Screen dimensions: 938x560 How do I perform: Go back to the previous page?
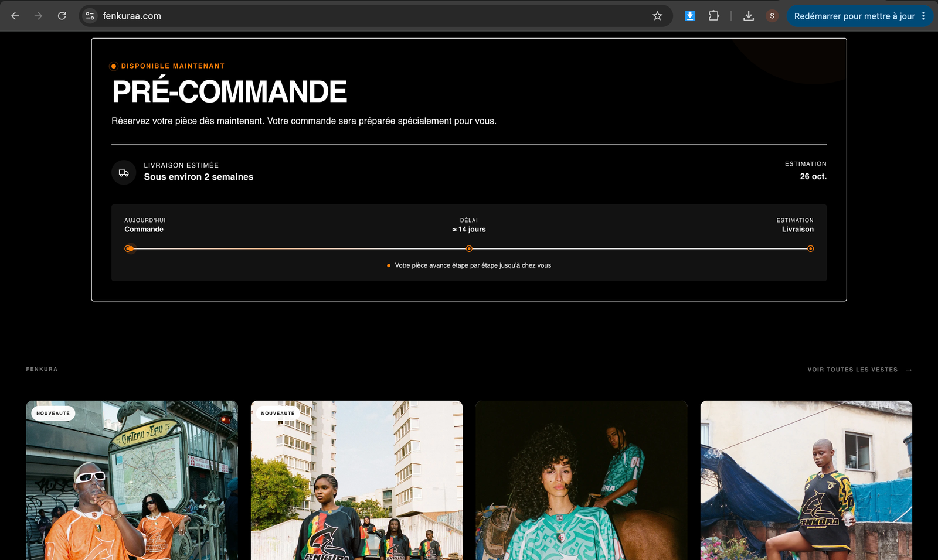coord(15,16)
